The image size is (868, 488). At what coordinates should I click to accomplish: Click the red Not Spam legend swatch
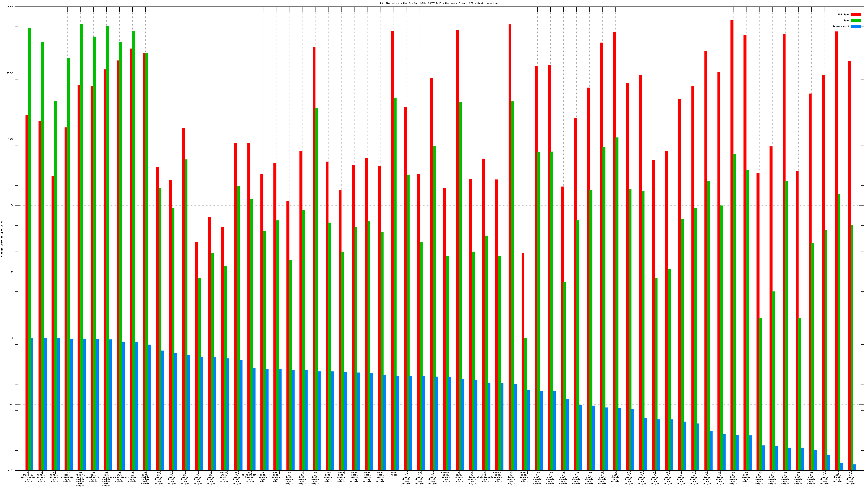pos(856,14)
